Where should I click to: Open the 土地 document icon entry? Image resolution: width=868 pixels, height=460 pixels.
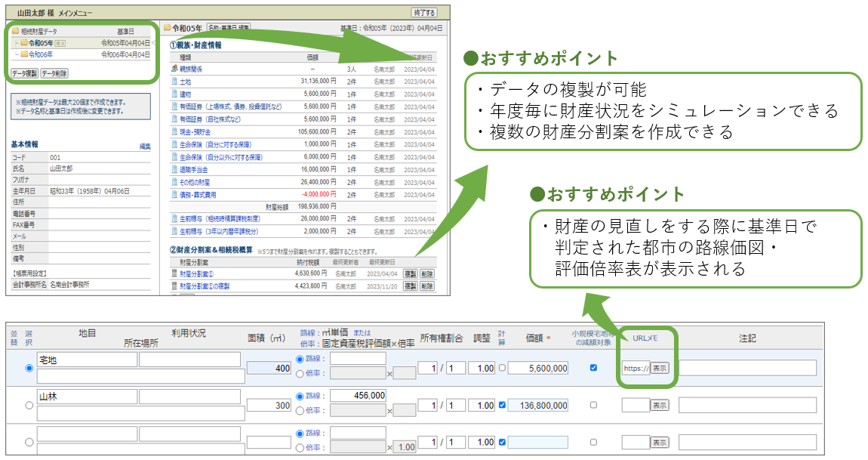coord(174,81)
